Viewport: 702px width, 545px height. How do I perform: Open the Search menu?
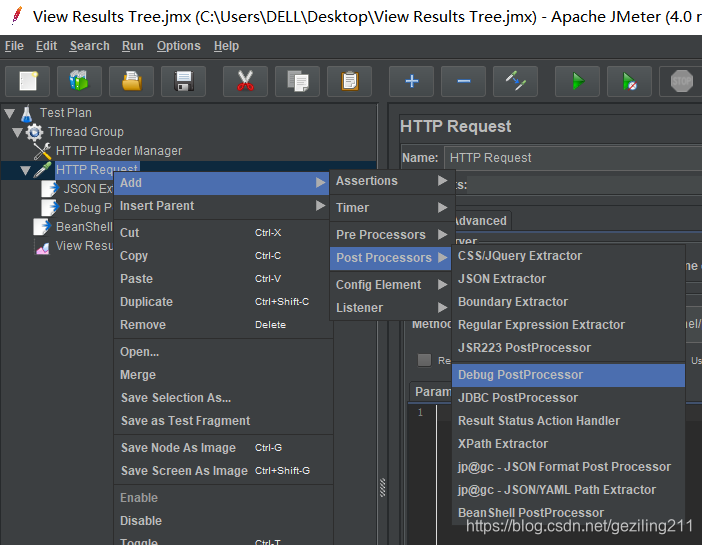point(90,46)
